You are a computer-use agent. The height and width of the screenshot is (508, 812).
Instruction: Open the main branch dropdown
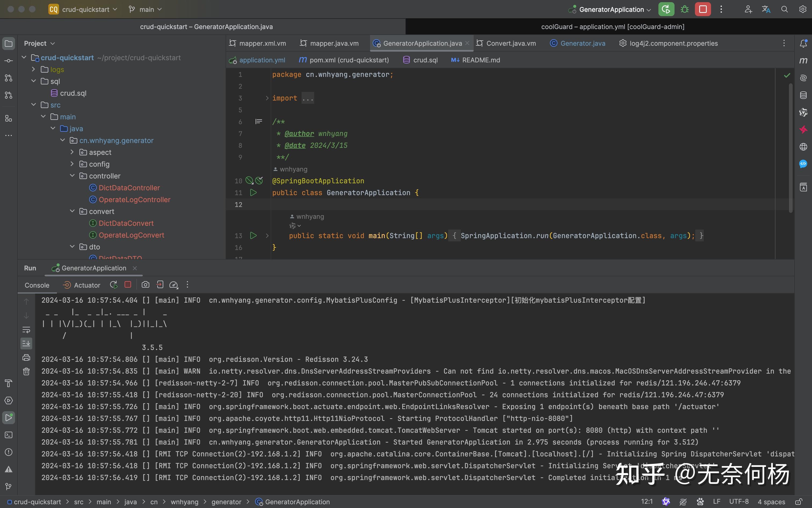point(145,9)
